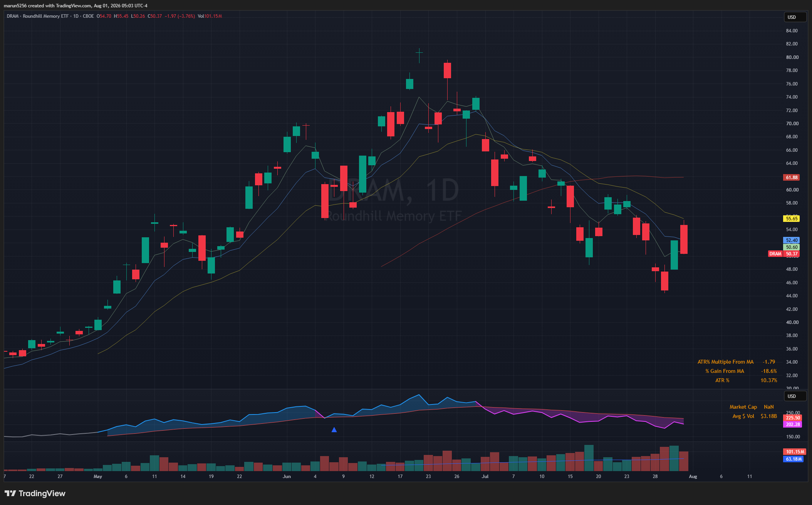Click the 10.37% ATR value
The image size is (812, 505).
(x=769, y=380)
